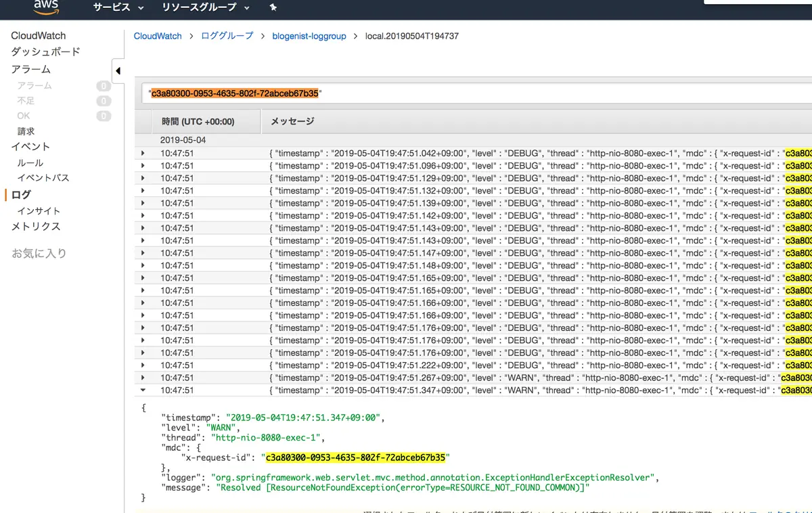The height and width of the screenshot is (513, 812).
Task: Go to CloudWatch breadcrumb link
Action: tap(158, 36)
